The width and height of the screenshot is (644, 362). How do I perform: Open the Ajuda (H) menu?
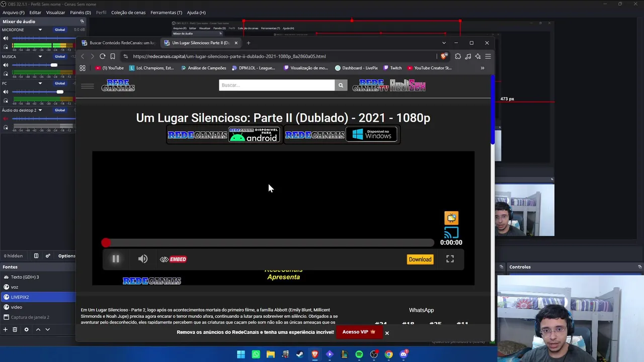pos(196,13)
